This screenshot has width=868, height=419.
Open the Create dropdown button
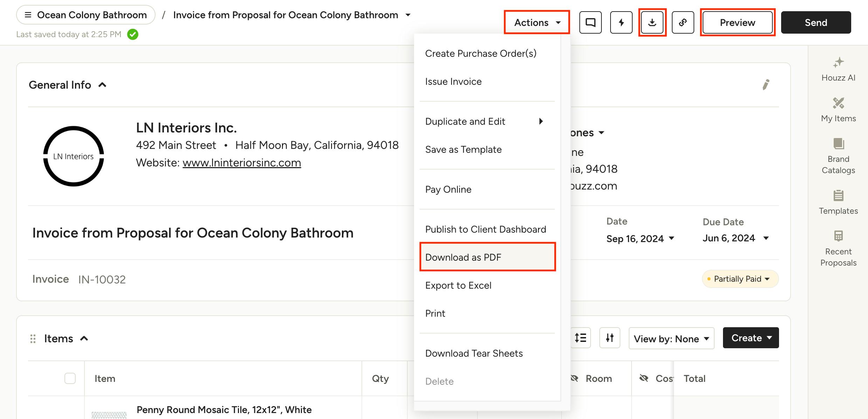751,338
